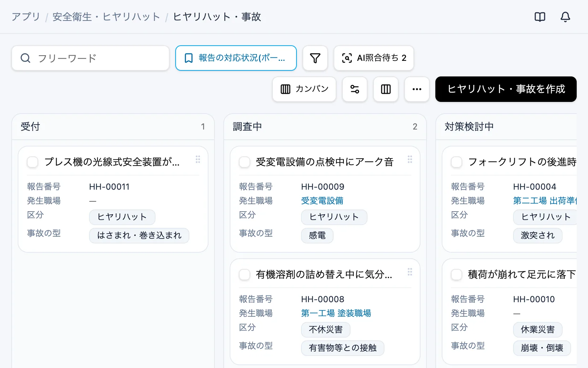Select checkbox on 受変電設備の点検中 card
The height and width of the screenshot is (368, 588).
tap(245, 162)
